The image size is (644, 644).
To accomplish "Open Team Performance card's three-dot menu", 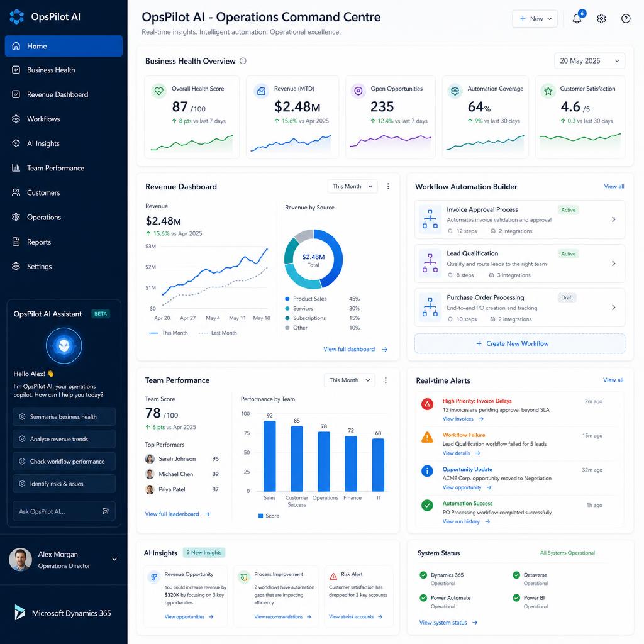I will pos(386,380).
